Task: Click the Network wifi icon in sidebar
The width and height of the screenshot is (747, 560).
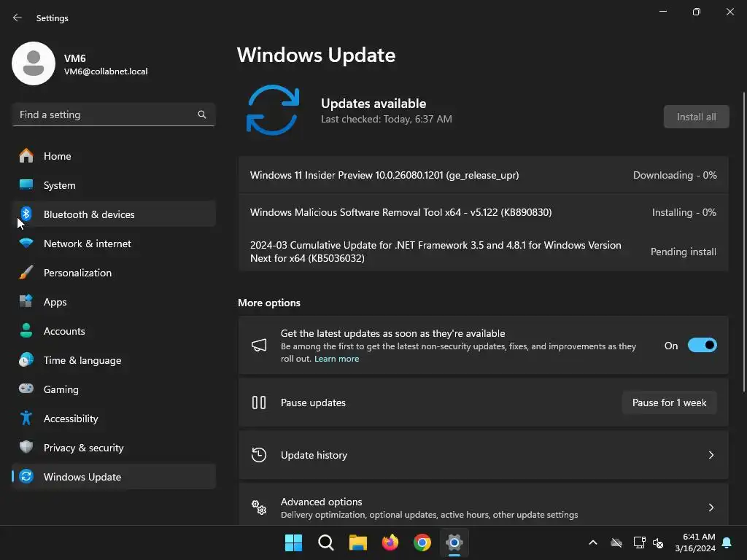Action: pyautogui.click(x=26, y=243)
